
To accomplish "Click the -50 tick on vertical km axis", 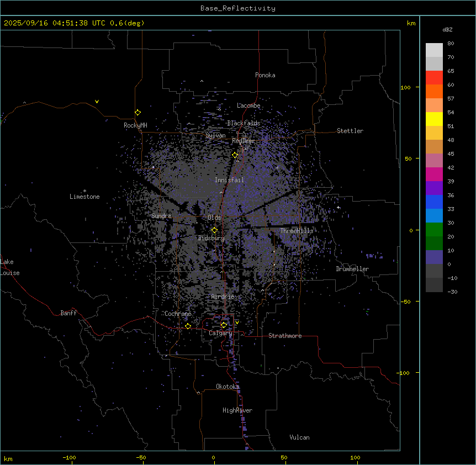I will [x=405, y=302].
